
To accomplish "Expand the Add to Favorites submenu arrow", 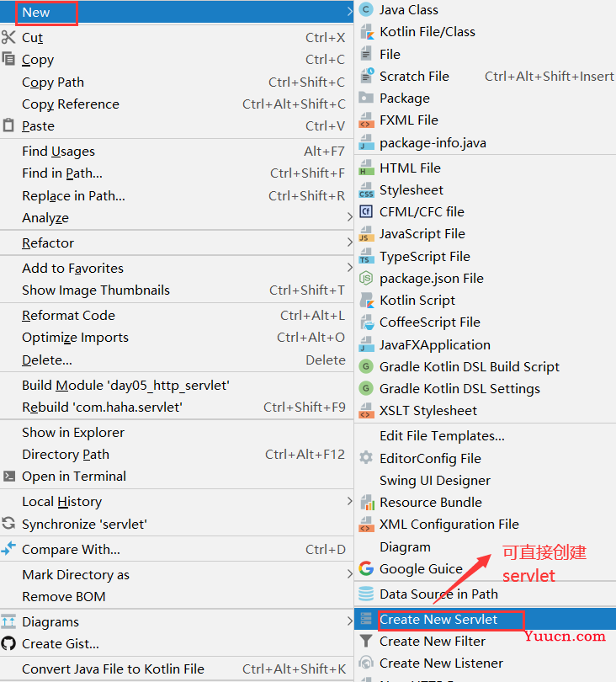I will pos(349,268).
